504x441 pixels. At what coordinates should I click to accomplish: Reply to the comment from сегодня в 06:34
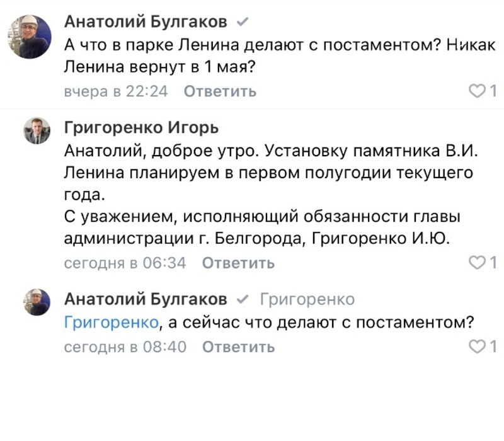tap(238, 263)
